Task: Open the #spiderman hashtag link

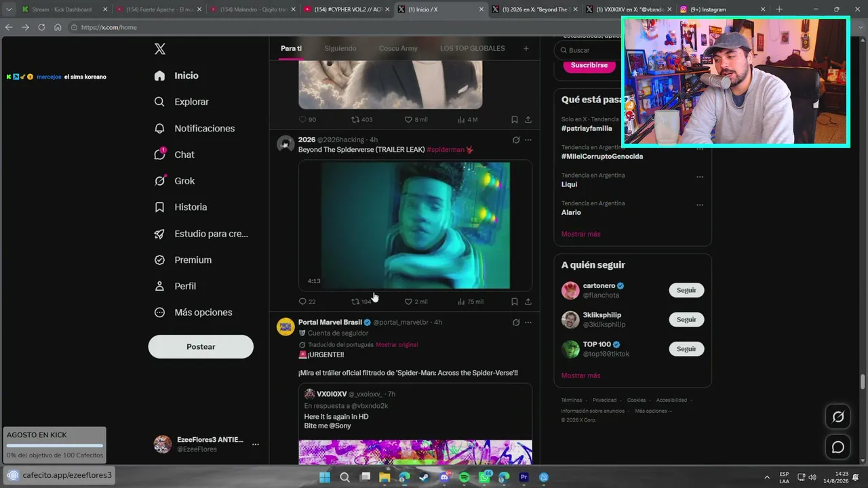Action: click(x=445, y=150)
